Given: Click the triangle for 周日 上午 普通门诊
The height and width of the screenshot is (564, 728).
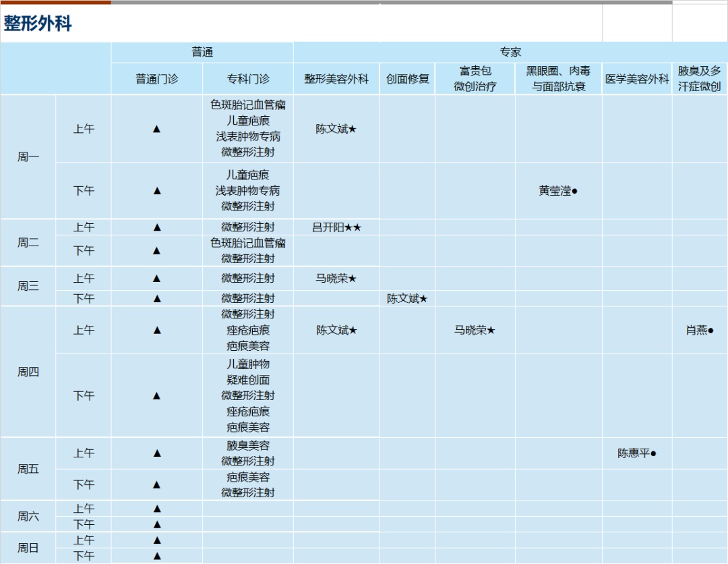Looking at the screenshot, I should coord(157,540).
